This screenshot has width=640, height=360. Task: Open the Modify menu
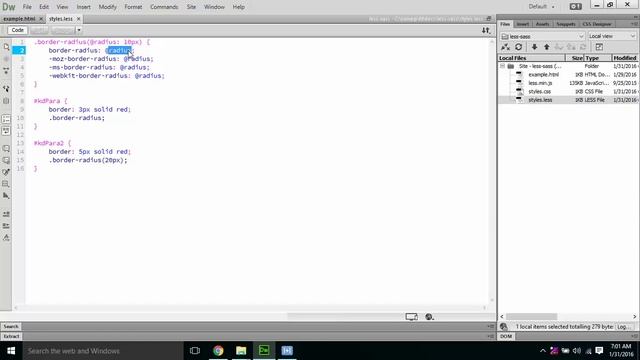point(107,7)
